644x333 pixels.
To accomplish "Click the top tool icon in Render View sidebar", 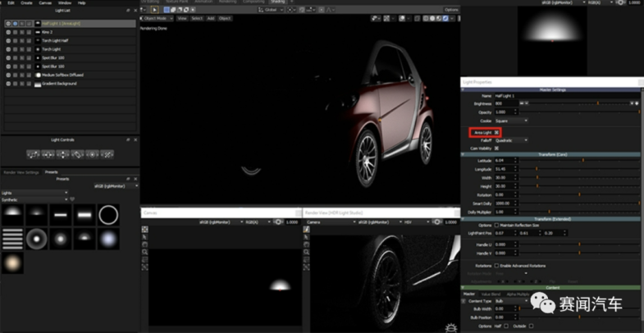I will point(307,230).
